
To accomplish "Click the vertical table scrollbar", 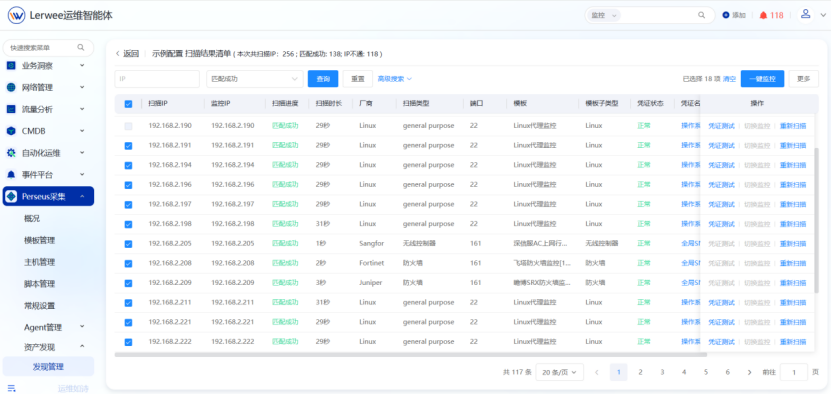I will tap(817, 220).
